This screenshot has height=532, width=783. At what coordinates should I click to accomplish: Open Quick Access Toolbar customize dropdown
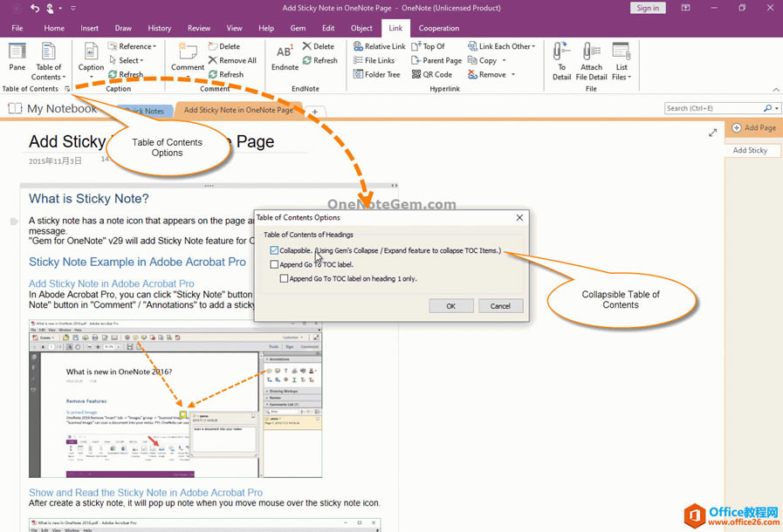73,8
